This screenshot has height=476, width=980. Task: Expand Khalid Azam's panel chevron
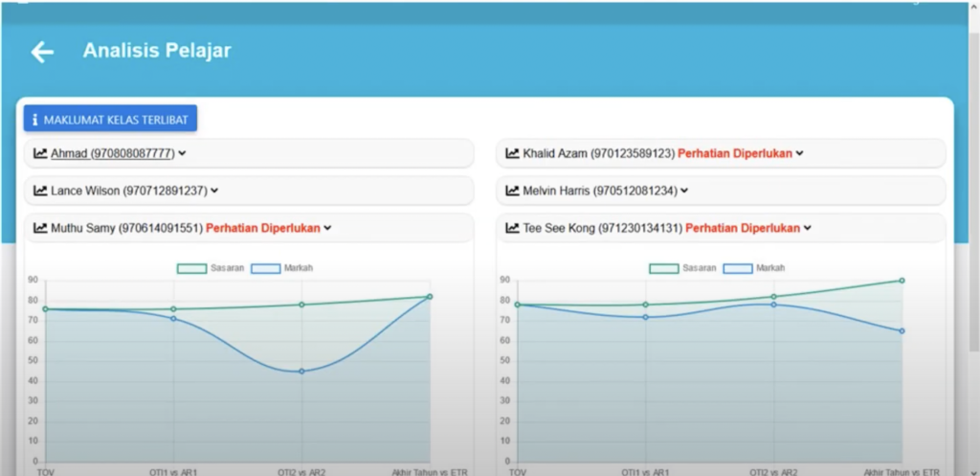pos(799,153)
